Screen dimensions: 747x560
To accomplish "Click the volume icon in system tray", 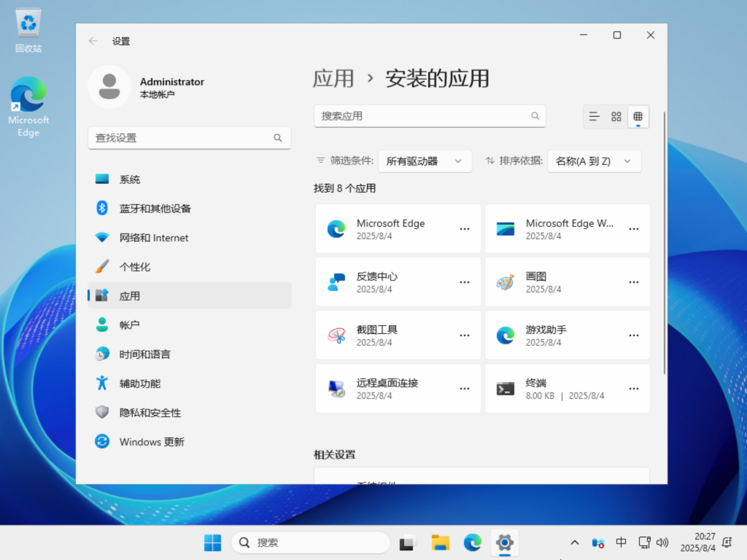I will click(x=662, y=543).
